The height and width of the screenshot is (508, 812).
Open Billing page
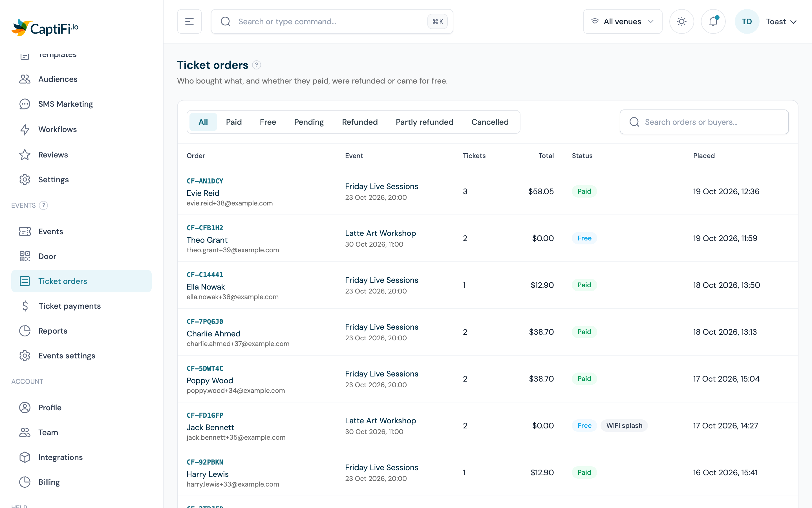pos(81,482)
